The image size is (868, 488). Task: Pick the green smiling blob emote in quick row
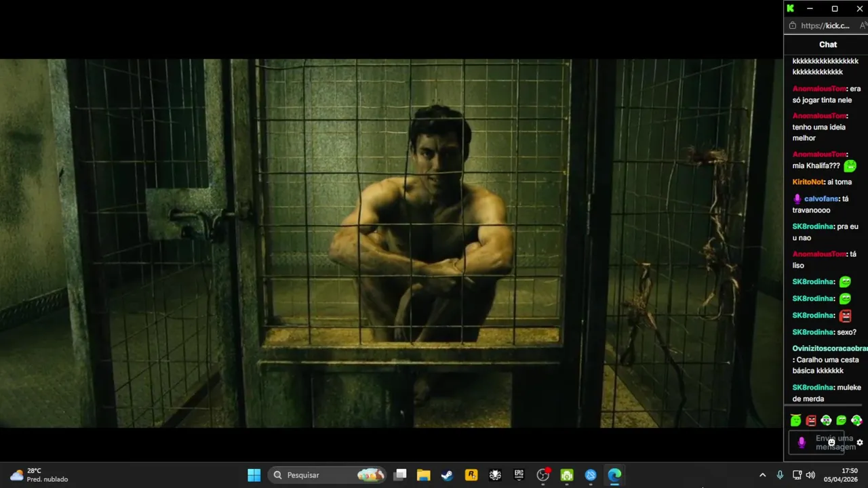(x=842, y=421)
